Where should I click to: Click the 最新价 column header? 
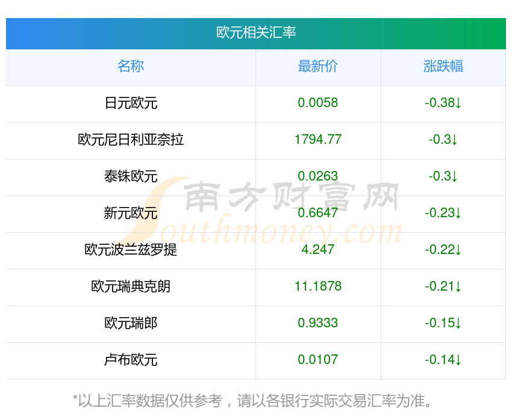318,66
